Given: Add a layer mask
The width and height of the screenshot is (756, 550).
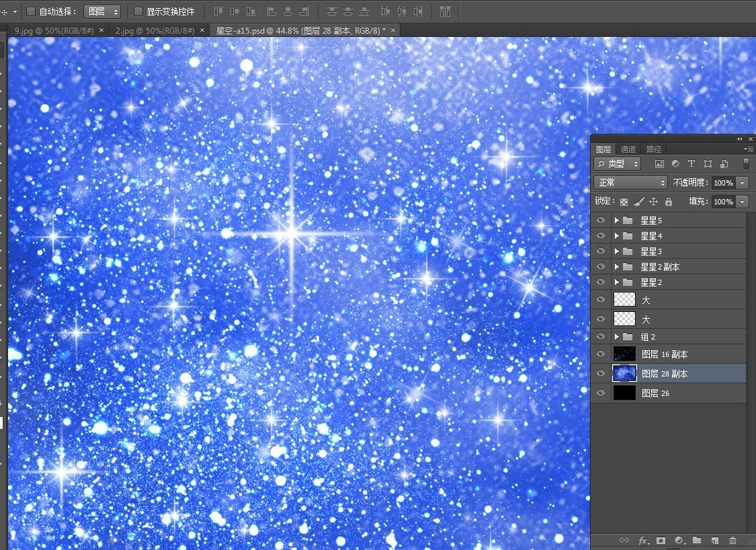Looking at the screenshot, I should click(661, 541).
